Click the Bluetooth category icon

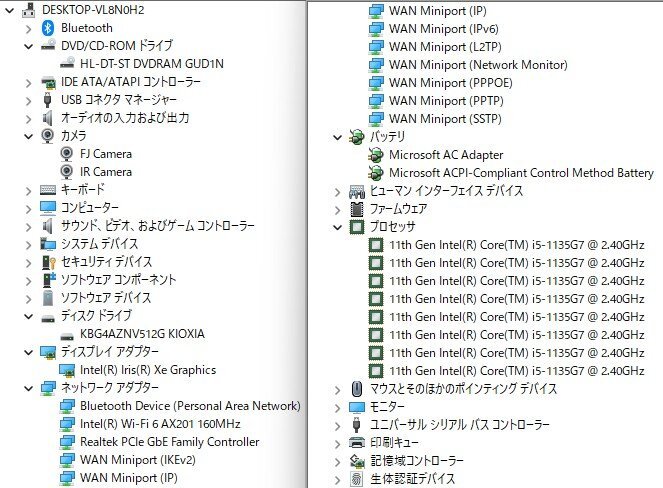(48, 28)
